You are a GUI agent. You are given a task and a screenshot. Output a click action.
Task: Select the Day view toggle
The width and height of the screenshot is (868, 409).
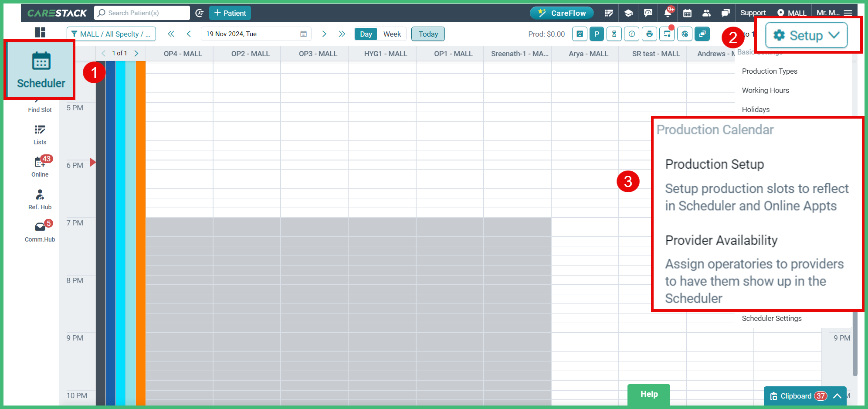pos(365,34)
